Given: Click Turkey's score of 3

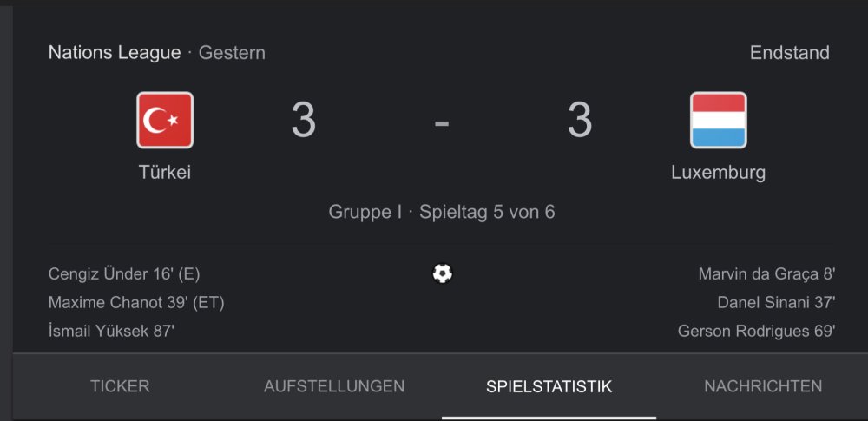Looking at the screenshot, I should [303, 120].
